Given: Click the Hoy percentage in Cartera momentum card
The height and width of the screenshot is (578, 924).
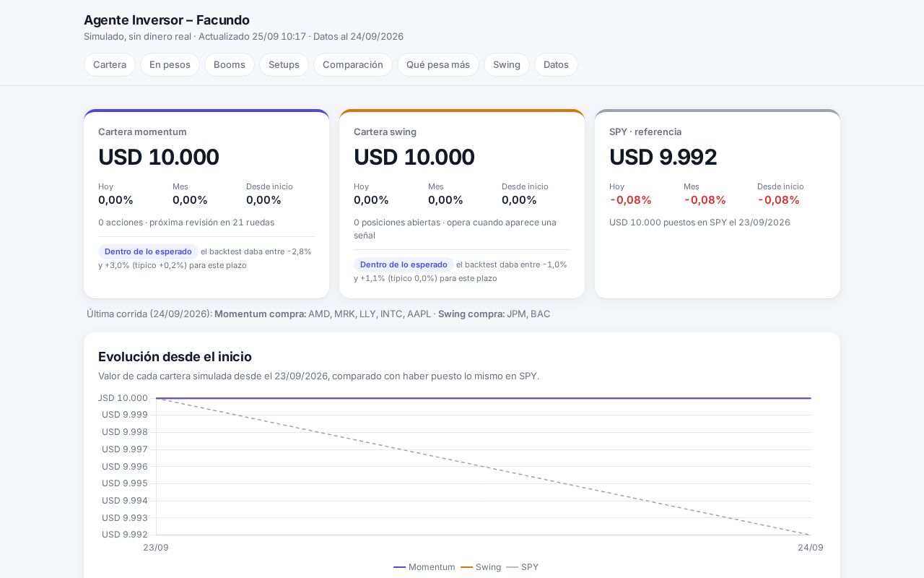Looking at the screenshot, I should [115, 200].
